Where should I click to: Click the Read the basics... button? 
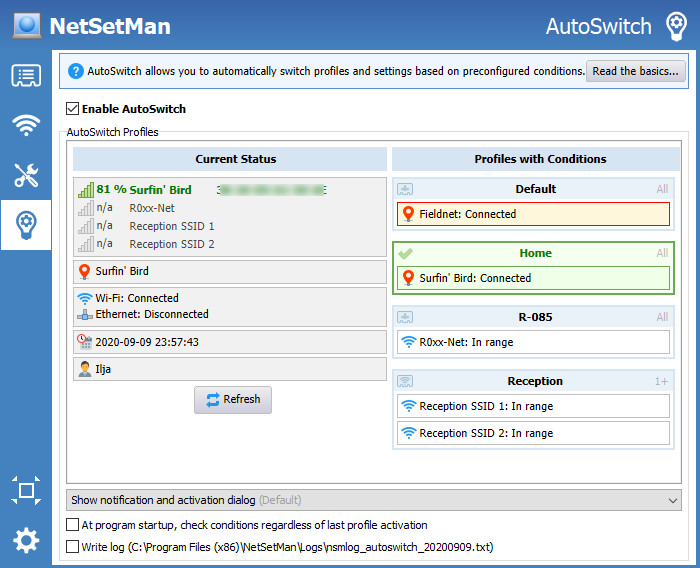(636, 71)
